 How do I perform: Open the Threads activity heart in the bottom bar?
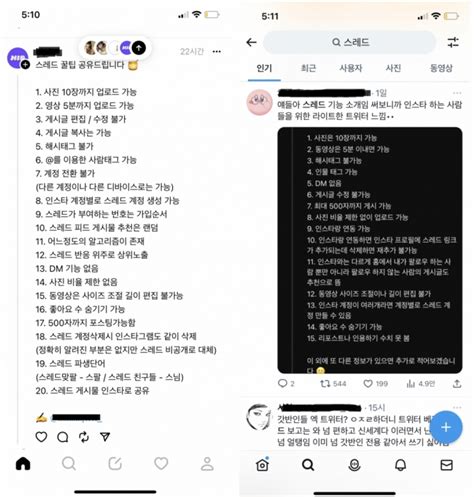(x=161, y=464)
